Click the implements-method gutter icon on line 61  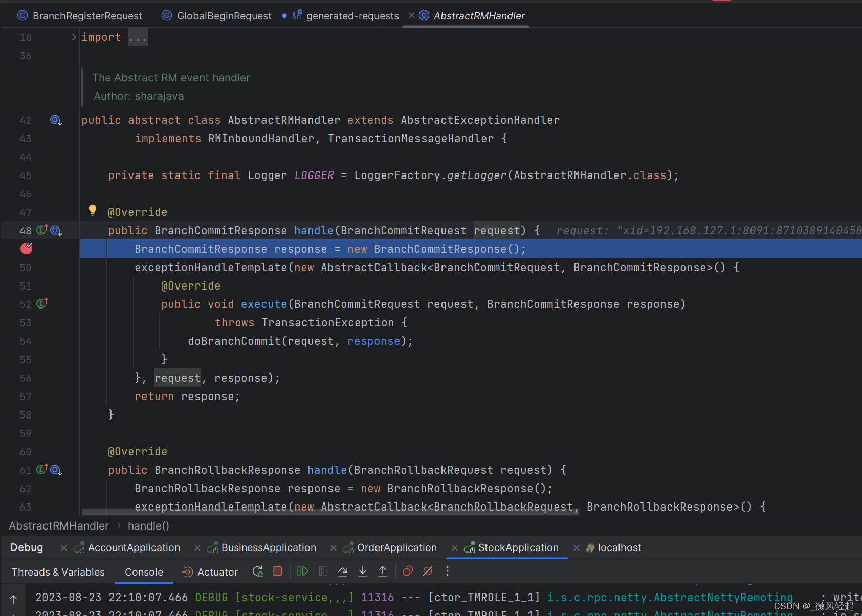pyautogui.click(x=42, y=469)
